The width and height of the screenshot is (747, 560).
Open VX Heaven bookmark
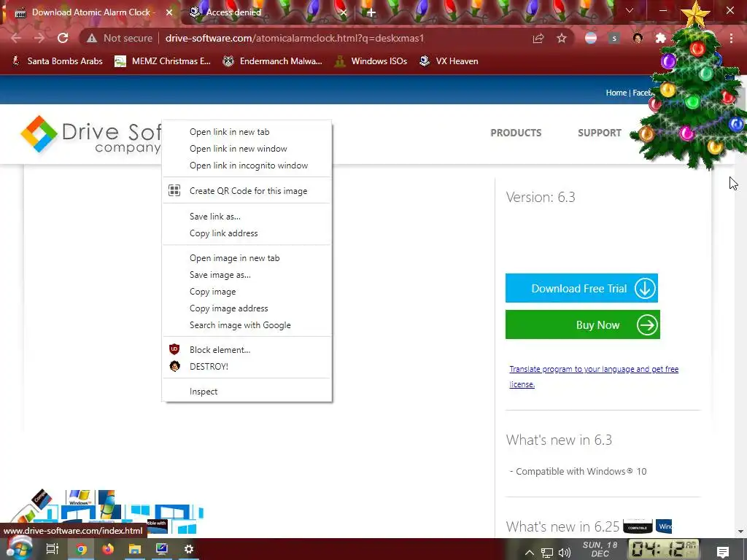[449, 61]
